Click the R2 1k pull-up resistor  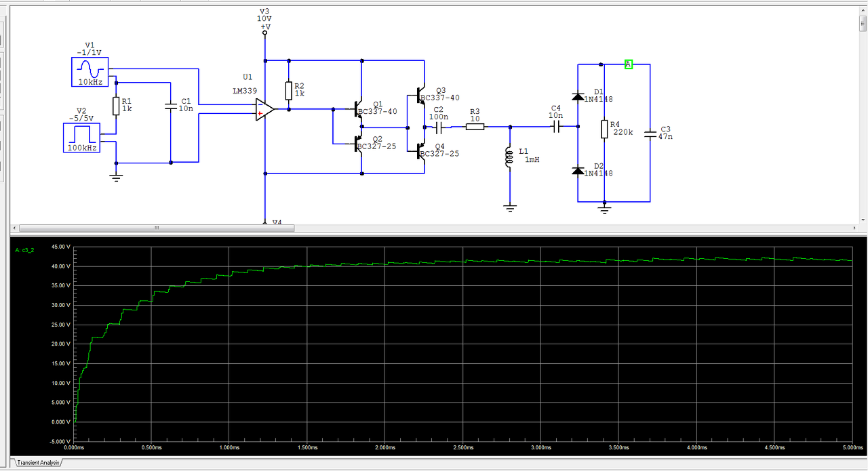click(289, 90)
